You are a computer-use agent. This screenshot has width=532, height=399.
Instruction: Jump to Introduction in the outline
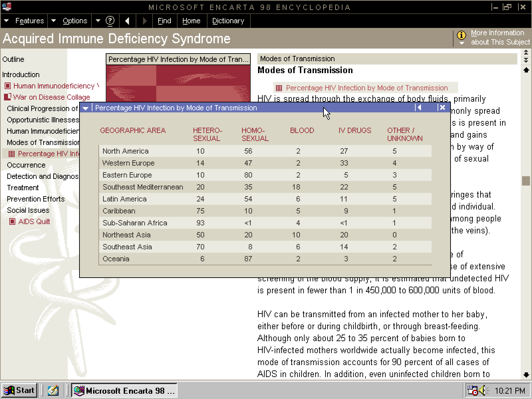(21, 74)
